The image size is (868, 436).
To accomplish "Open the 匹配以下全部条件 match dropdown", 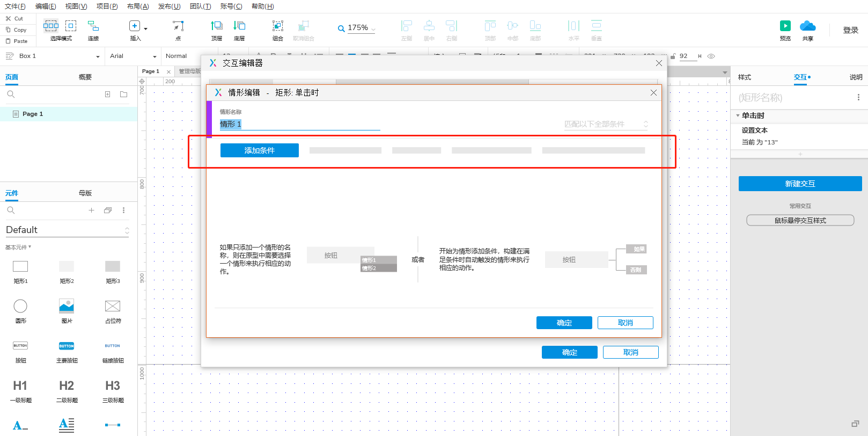I will [606, 124].
